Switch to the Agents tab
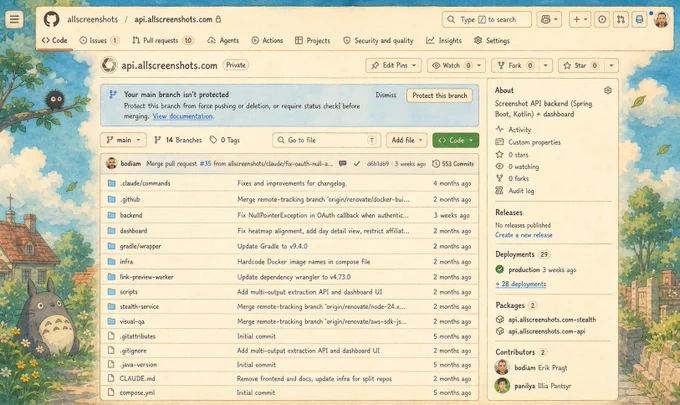Screen dimensions: 680x405 (223, 40)
